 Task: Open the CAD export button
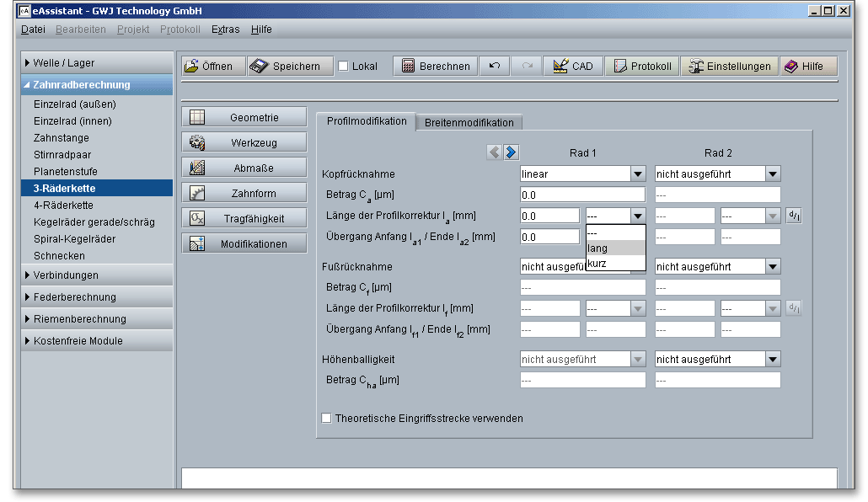(573, 67)
